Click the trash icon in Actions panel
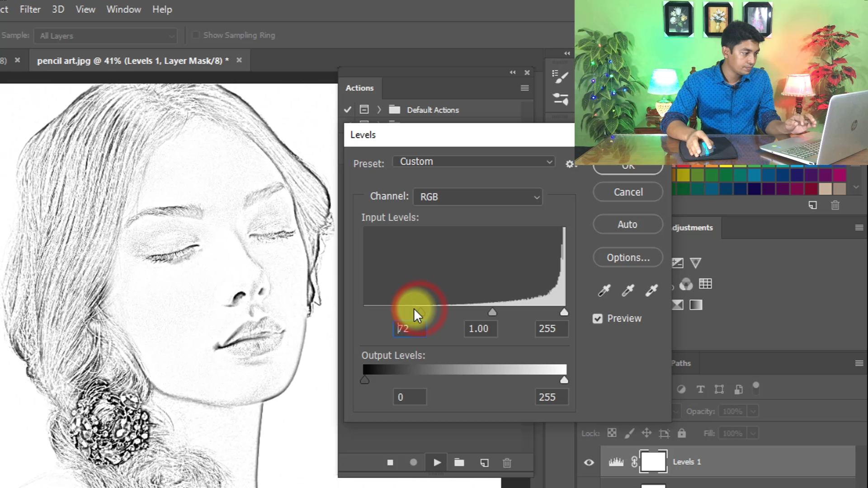The height and width of the screenshot is (488, 868). tap(507, 463)
